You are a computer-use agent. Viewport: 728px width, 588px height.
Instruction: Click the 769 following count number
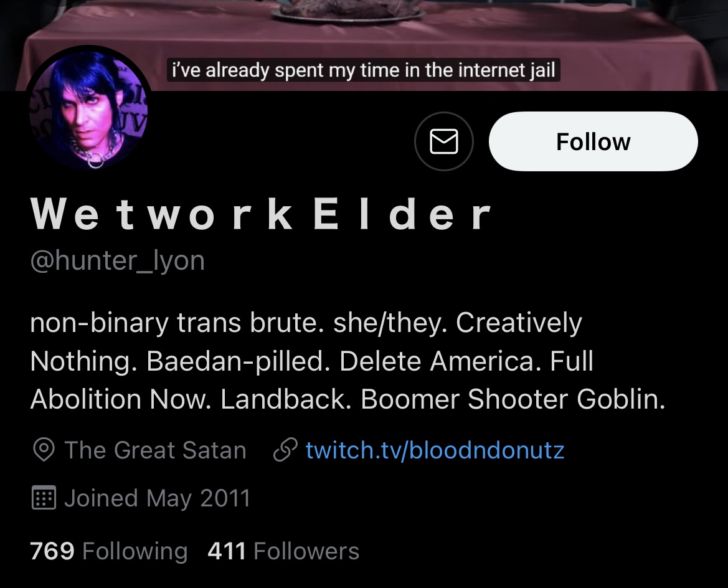pos(52,551)
